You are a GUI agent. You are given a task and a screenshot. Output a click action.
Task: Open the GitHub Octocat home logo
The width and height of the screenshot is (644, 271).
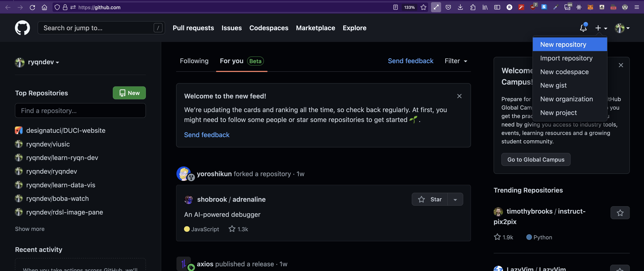point(22,28)
